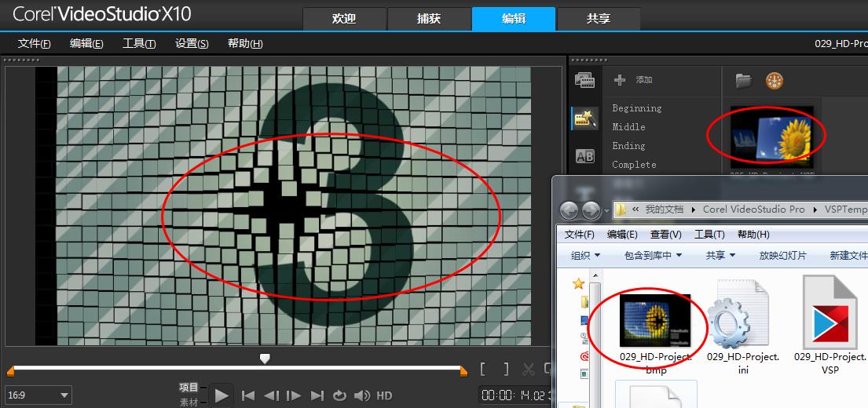Open the VideoStudio 工具(T) menu
Viewport: 868px width, 408px height.
point(139,44)
